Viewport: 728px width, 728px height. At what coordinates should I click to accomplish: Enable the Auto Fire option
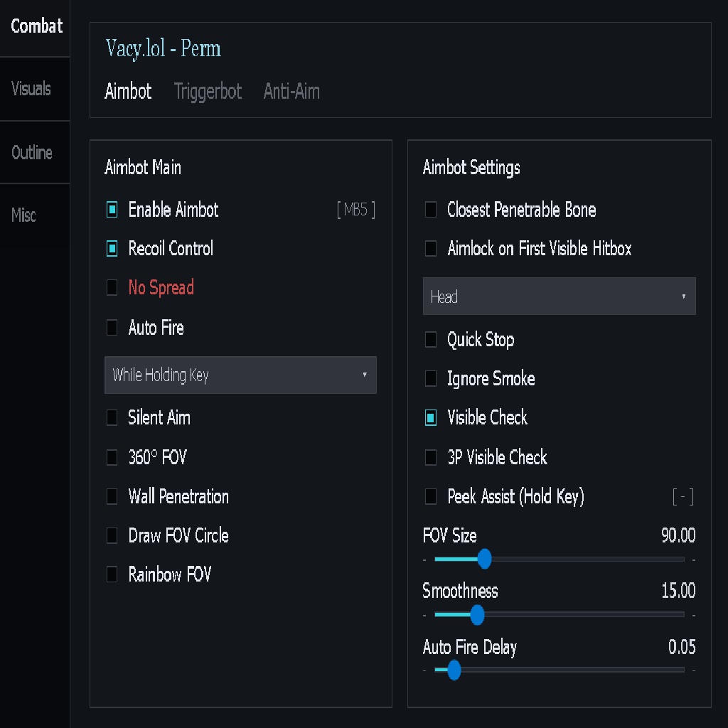(112, 328)
